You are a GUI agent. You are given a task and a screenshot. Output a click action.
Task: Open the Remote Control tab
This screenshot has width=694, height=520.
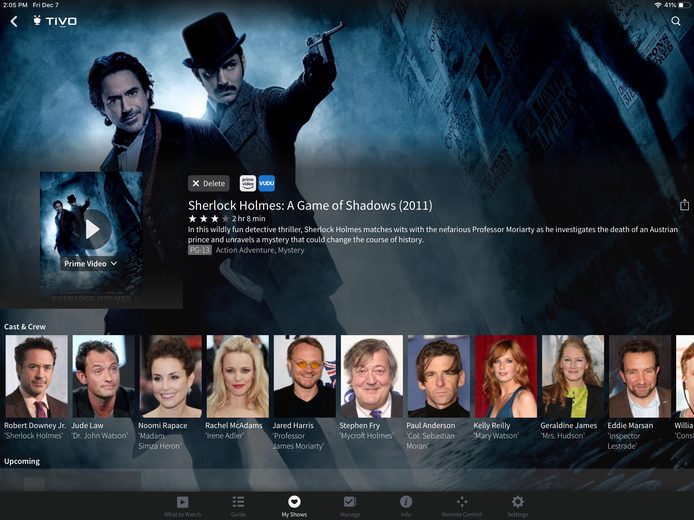[462, 506]
